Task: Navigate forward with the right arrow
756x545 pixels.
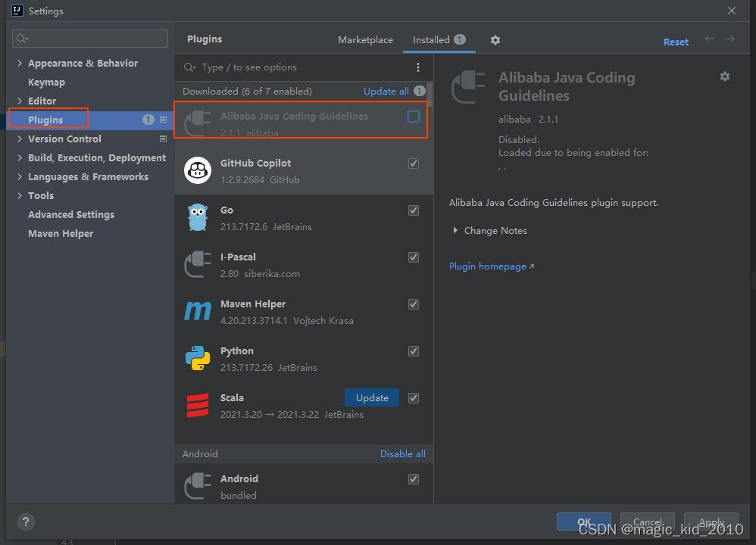Action: (x=730, y=39)
